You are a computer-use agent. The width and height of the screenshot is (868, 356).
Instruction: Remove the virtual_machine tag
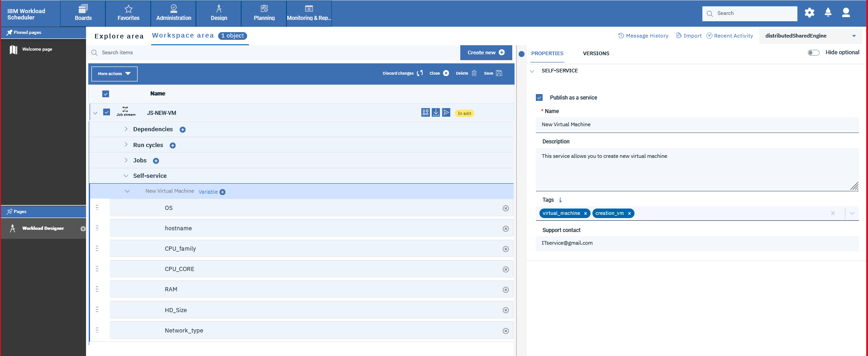click(585, 214)
